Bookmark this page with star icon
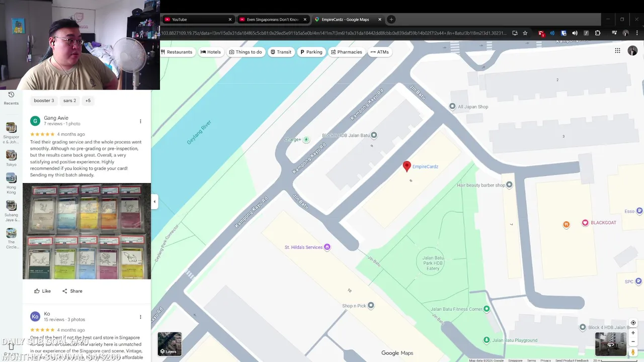This screenshot has width=644, height=362. pos(525,33)
